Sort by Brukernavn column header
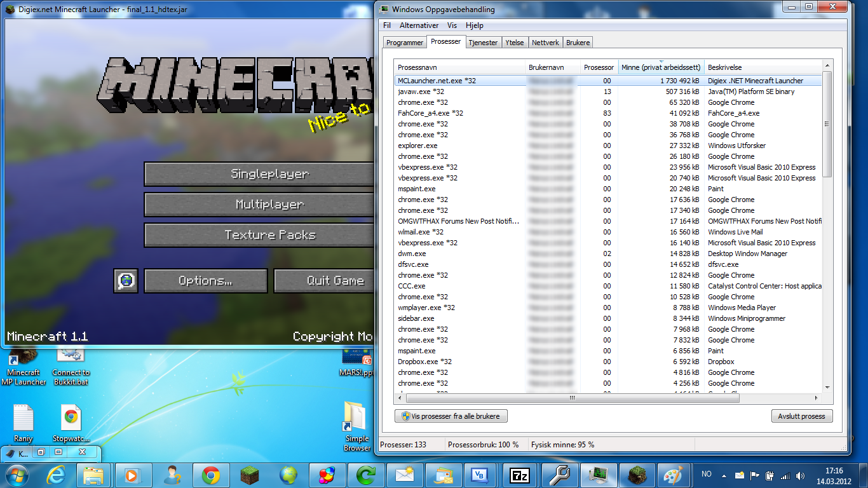This screenshot has height=488, width=868. pos(553,67)
